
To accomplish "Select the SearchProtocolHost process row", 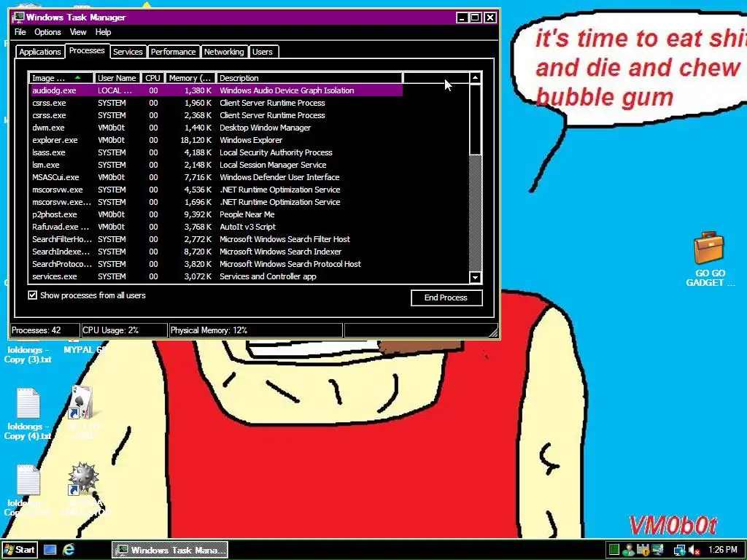I will click(x=216, y=264).
